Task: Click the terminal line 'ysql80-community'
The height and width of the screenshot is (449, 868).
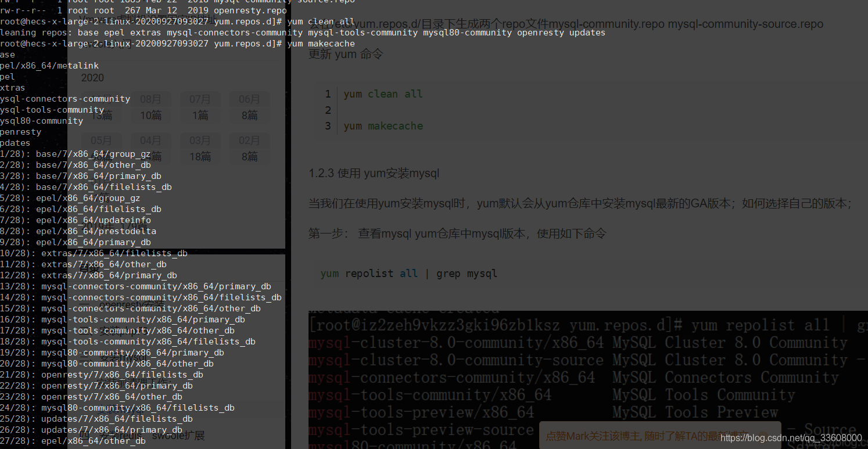Action: point(42,121)
